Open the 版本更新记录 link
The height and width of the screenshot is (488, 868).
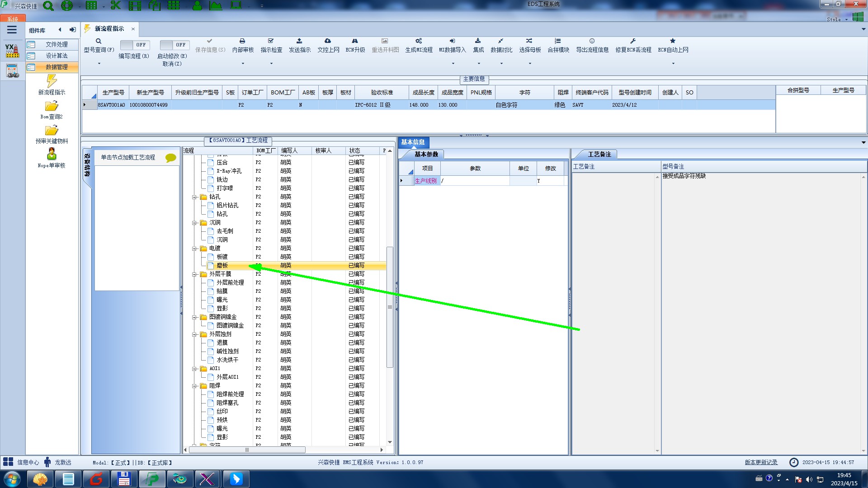(761, 462)
